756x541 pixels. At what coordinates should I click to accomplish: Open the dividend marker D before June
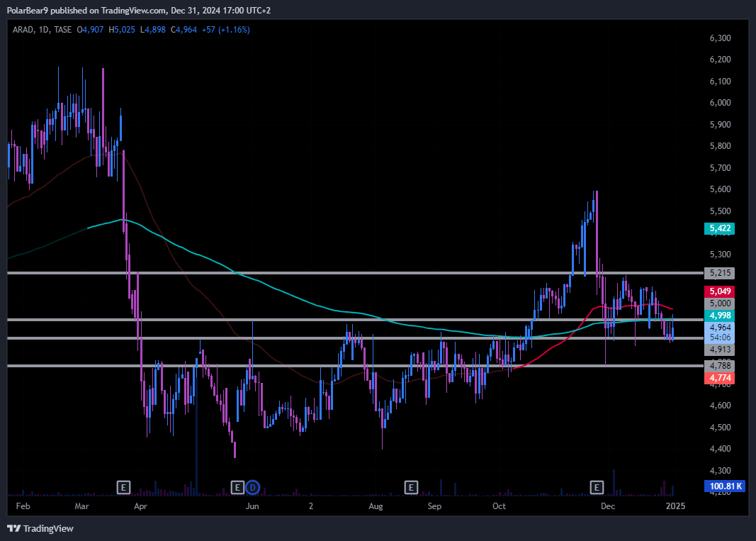[253, 487]
